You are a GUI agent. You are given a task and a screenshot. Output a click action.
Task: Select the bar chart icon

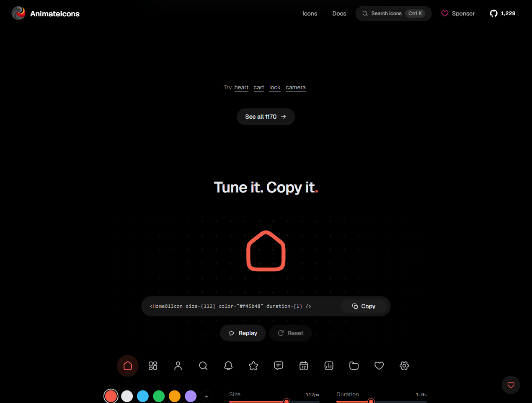pos(329,366)
